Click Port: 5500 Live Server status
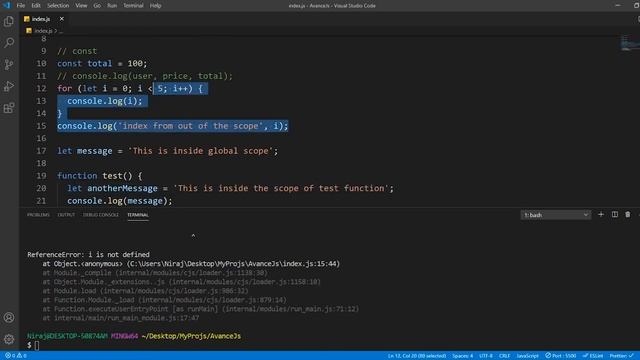Screen dimensions: 640x360 point(561,356)
